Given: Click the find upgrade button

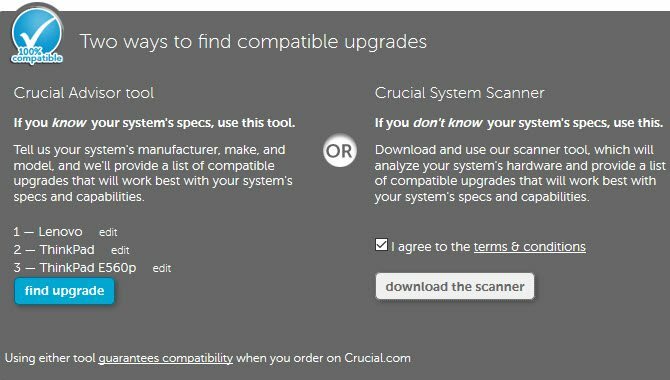Looking at the screenshot, I should (65, 291).
